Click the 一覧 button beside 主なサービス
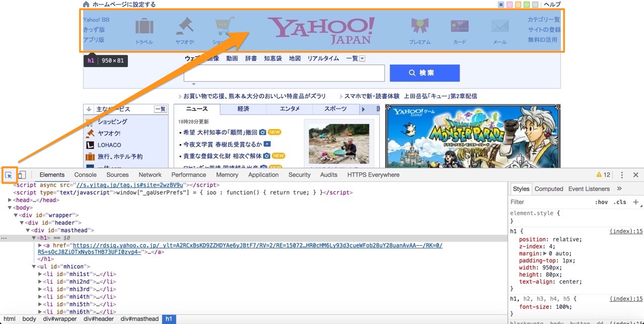The image size is (644, 324). pyautogui.click(x=160, y=109)
